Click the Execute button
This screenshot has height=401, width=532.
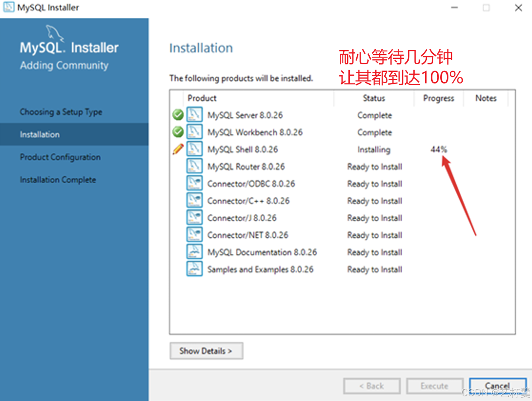(435, 386)
